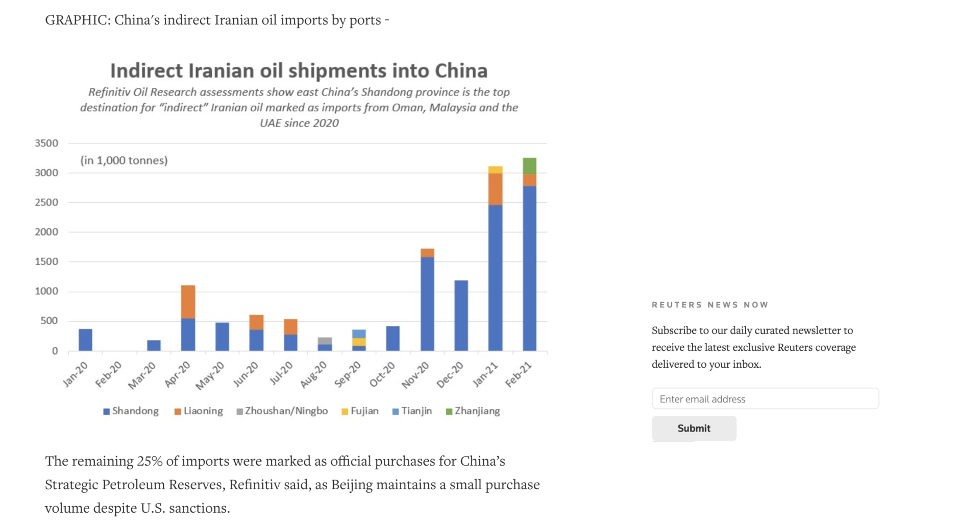Click the Submit button
This screenshot has height=523, width=980.
694,428
